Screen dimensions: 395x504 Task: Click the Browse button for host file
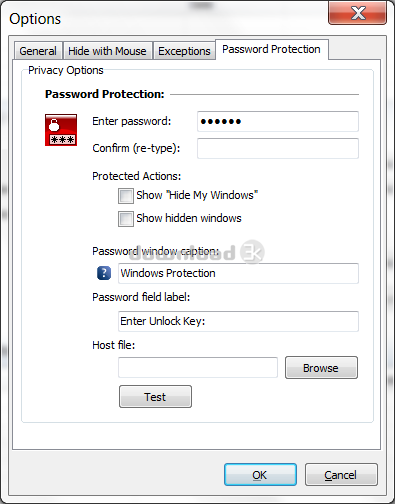(321, 367)
